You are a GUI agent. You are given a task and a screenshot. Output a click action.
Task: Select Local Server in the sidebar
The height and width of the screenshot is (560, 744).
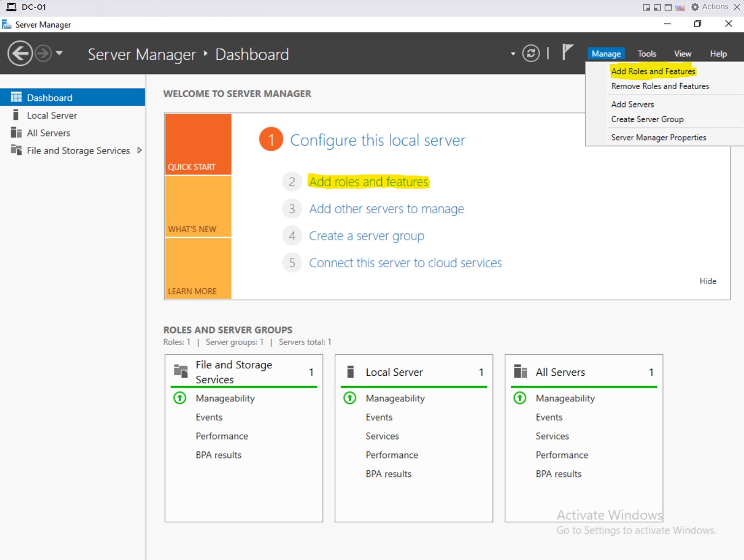point(52,116)
